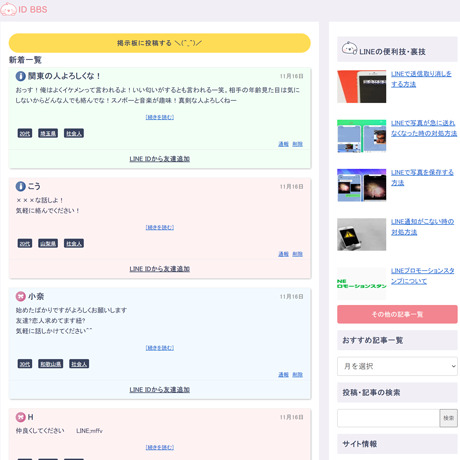Click その他の記事一覧 pink button
Image resolution: width=460 pixels, height=460 pixels.
click(x=397, y=314)
